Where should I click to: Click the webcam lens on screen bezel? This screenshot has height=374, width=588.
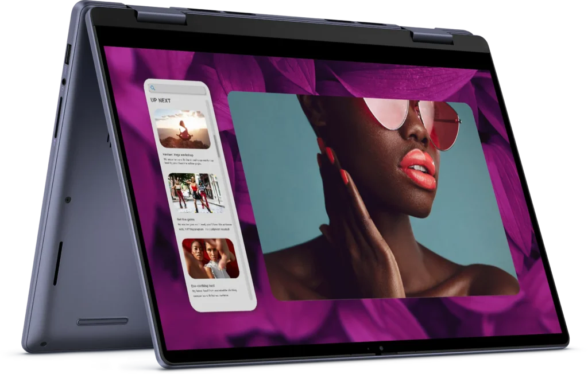click(x=380, y=349)
